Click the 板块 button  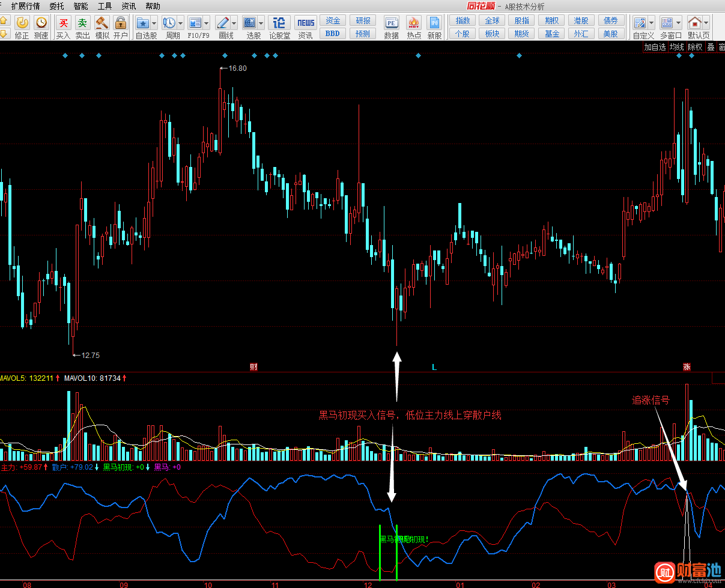(492, 34)
